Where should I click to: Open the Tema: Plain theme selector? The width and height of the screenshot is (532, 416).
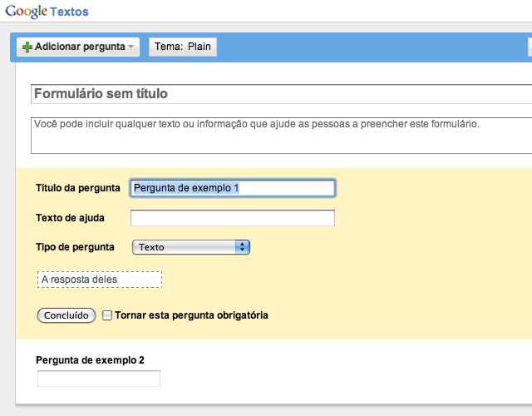[x=183, y=47]
